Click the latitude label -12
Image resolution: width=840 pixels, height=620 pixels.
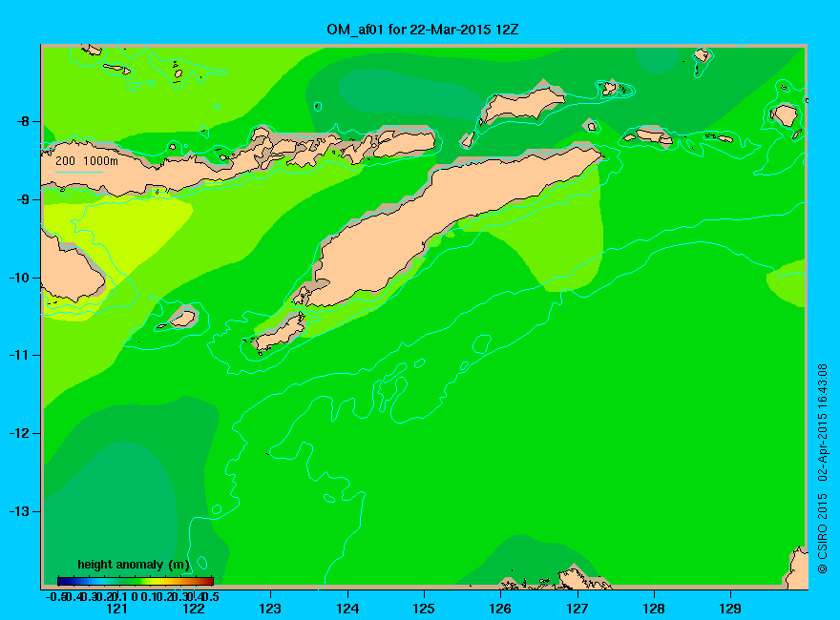(x=19, y=433)
